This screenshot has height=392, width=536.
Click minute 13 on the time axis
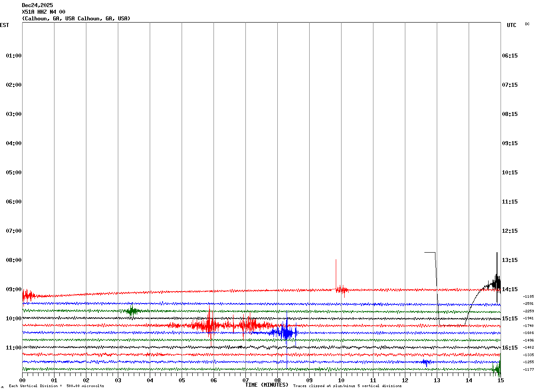click(x=437, y=380)
